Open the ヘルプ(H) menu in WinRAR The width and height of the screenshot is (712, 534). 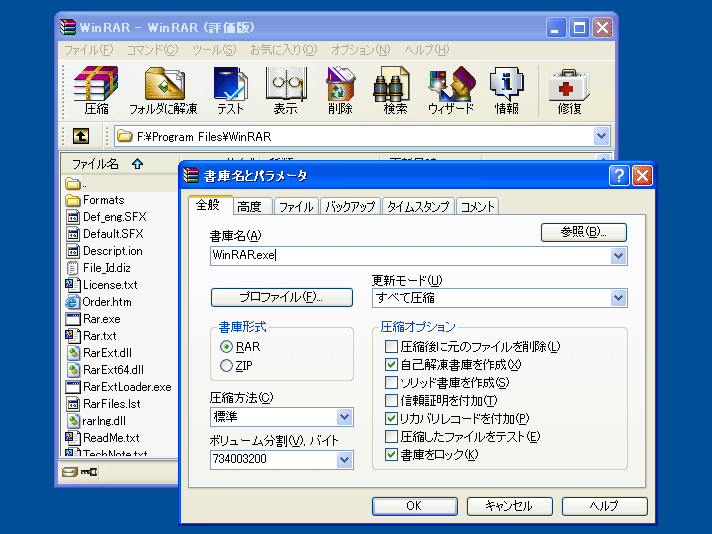427,49
